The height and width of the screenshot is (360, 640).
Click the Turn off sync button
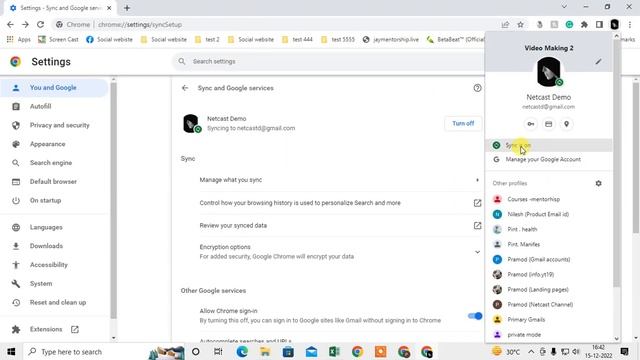coord(463,123)
